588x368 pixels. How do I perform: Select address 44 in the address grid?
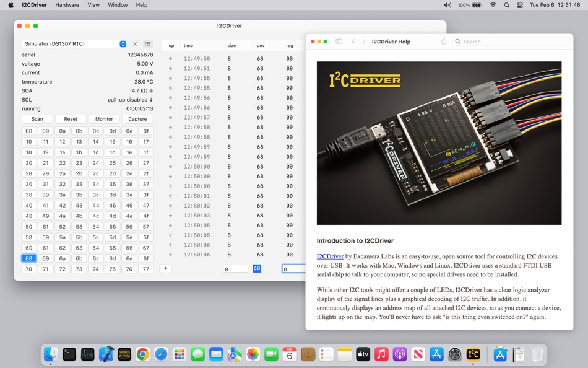tap(95, 206)
